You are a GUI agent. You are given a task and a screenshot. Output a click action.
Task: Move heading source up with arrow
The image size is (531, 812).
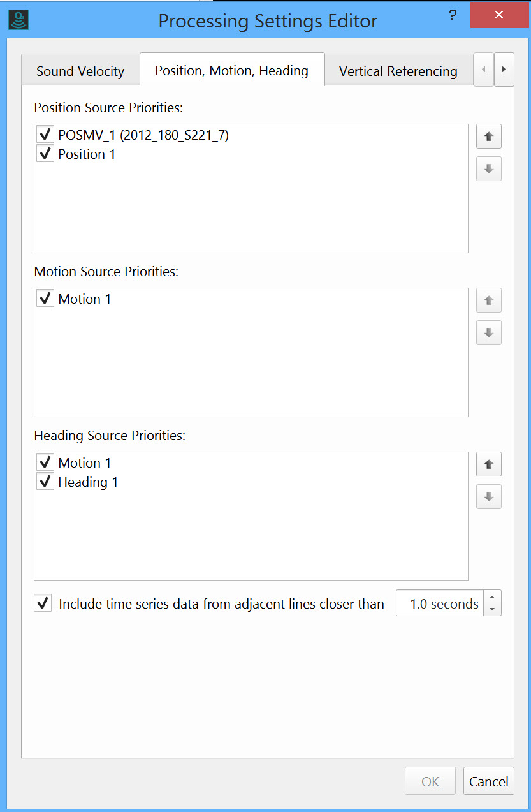tap(489, 464)
